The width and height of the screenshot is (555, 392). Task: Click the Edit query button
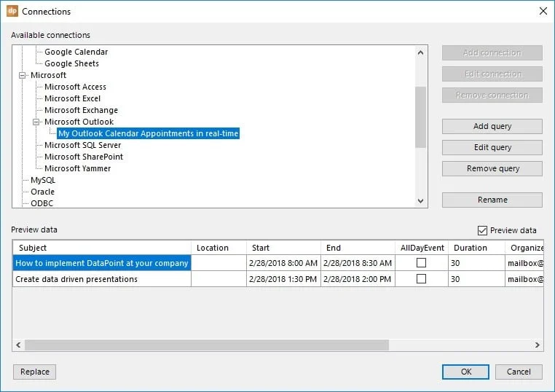coord(492,148)
